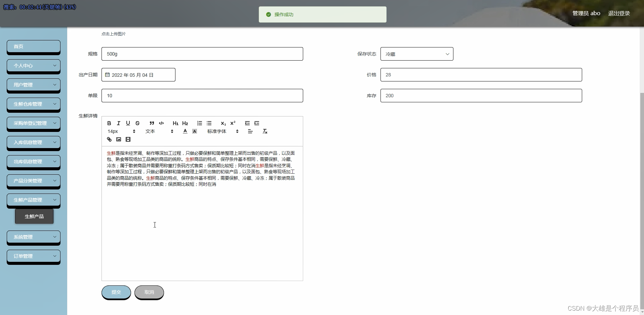Apply strikethrough formatting
The image size is (644, 315).
(137, 123)
